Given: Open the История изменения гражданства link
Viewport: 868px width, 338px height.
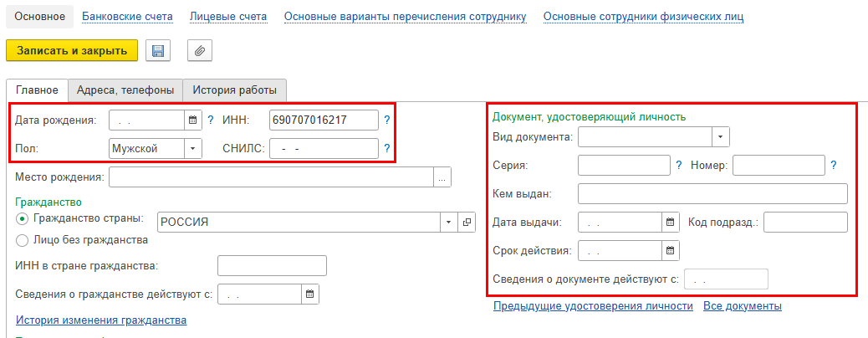Looking at the screenshot, I should [100, 320].
